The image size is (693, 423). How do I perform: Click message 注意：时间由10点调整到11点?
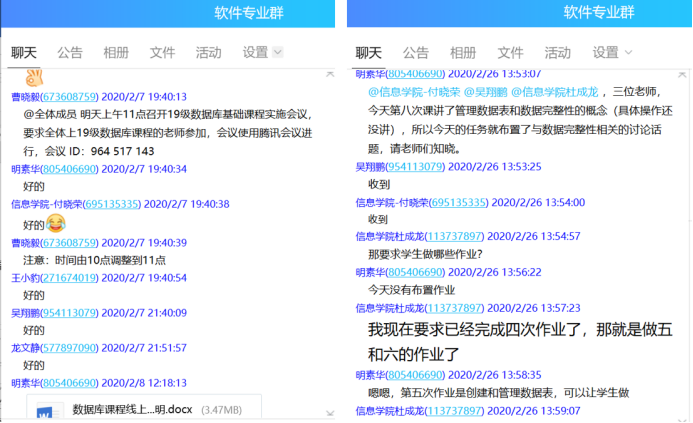coord(95,260)
